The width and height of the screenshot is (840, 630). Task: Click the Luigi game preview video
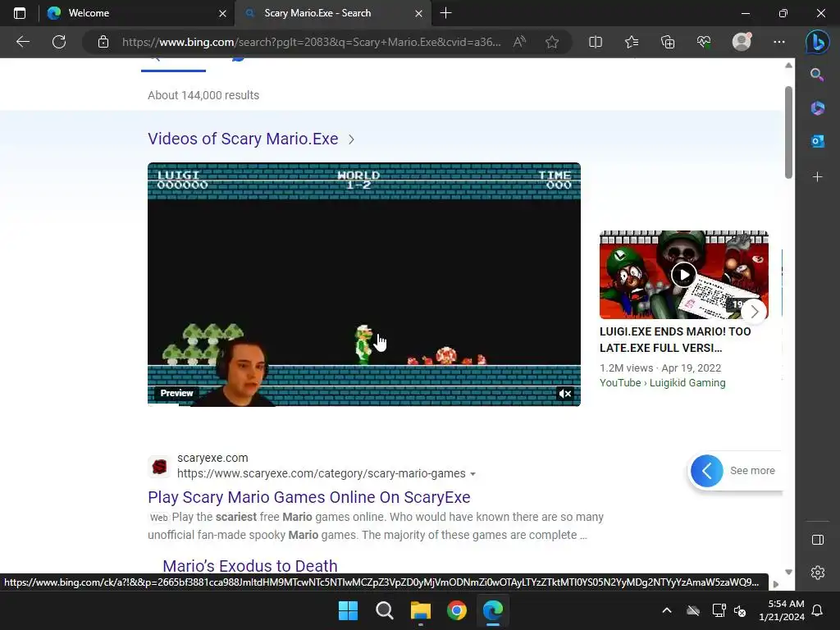click(x=364, y=285)
